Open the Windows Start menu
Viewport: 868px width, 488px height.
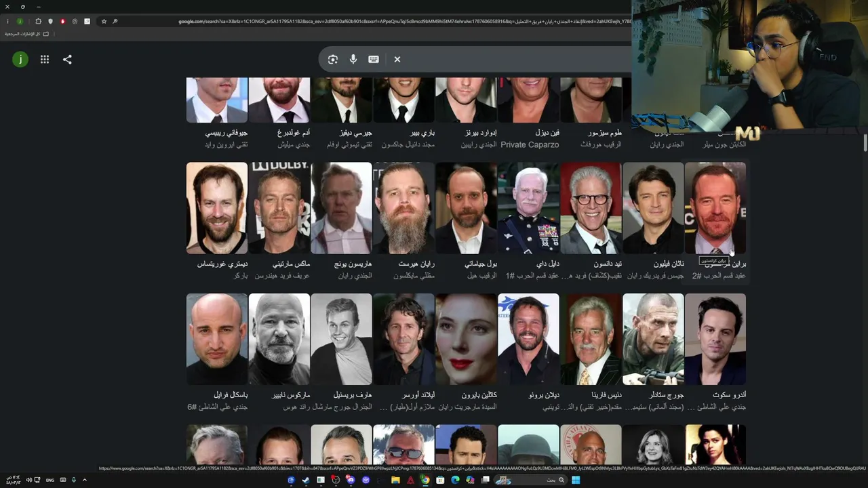click(576, 480)
